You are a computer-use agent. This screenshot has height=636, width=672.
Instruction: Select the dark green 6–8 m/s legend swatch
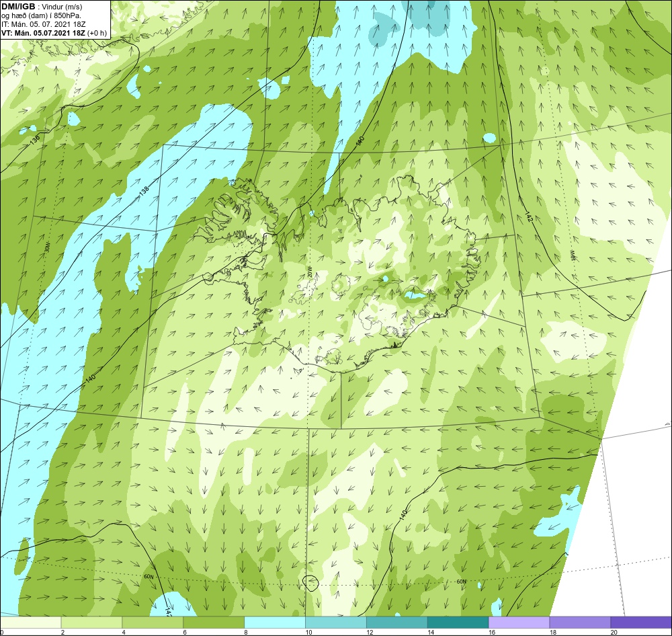pyautogui.click(x=214, y=623)
